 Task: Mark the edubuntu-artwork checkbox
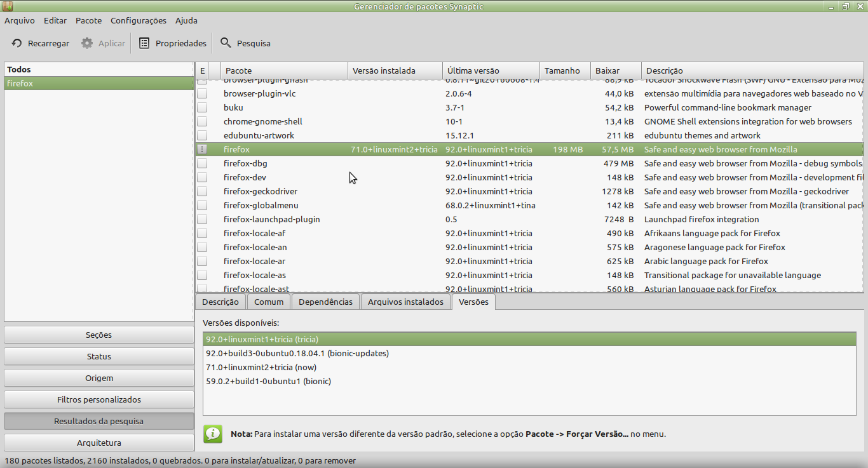pyautogui.click(x=202, y=135)
